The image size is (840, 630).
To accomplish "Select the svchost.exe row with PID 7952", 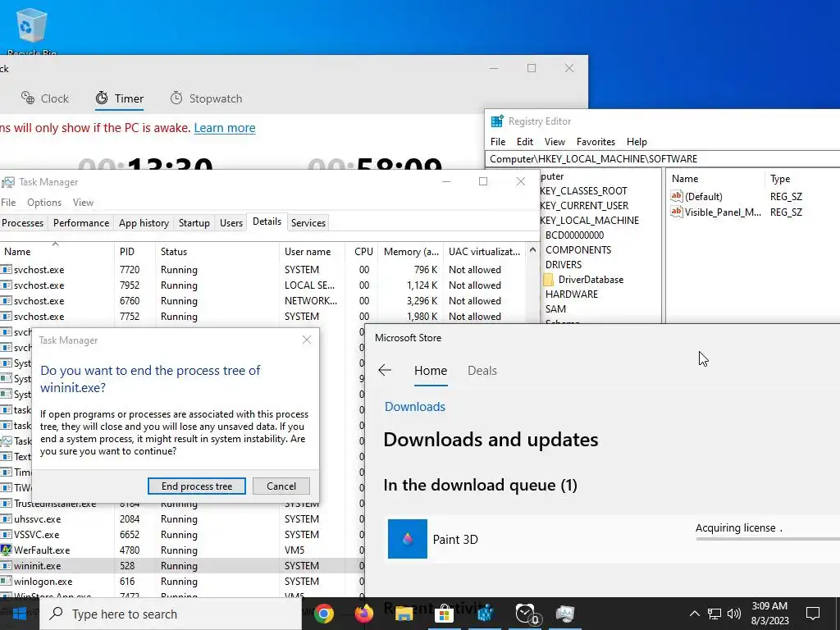I will [x=262, y=285].
